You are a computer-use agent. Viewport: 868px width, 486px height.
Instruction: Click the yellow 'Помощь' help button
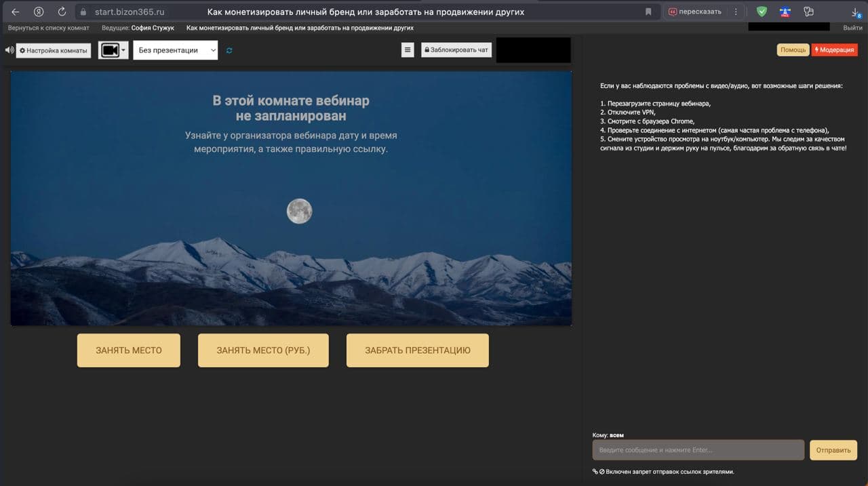coord(793,49)
